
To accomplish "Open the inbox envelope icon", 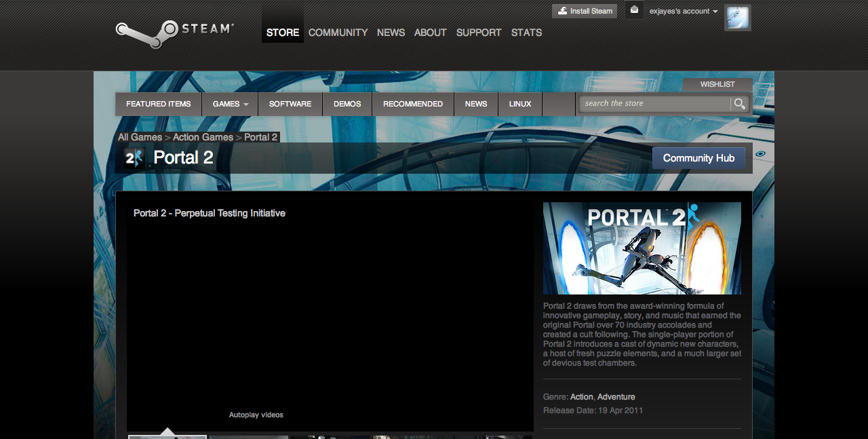I will coord(634,10).
